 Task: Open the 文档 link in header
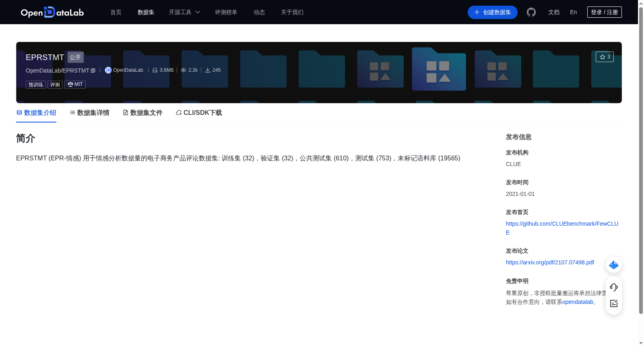[554, 12]
